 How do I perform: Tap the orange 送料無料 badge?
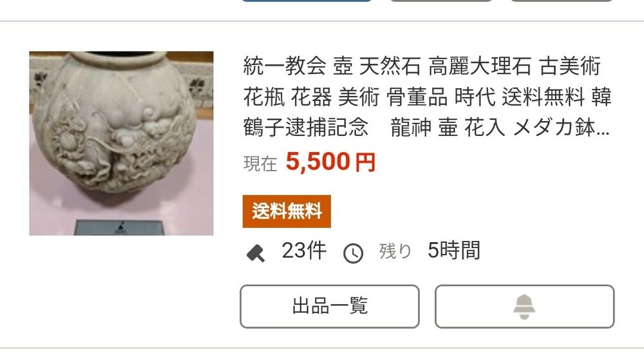point(287,211)
